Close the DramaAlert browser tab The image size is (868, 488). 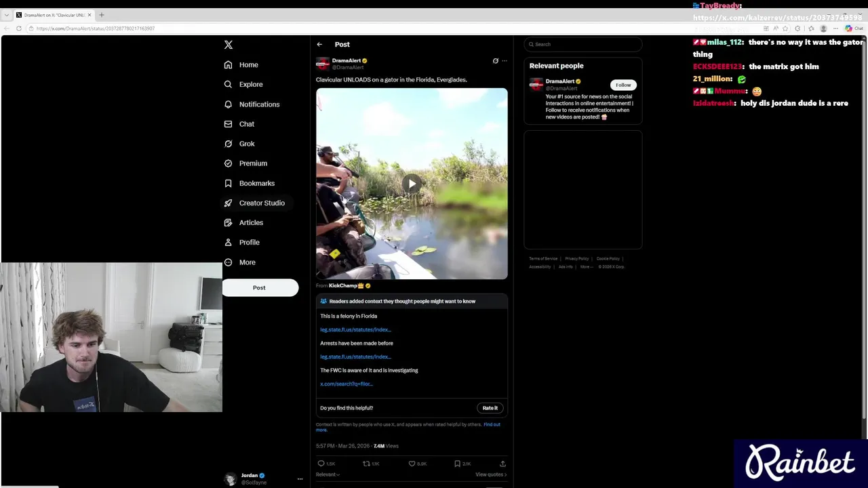coord(89,15)
